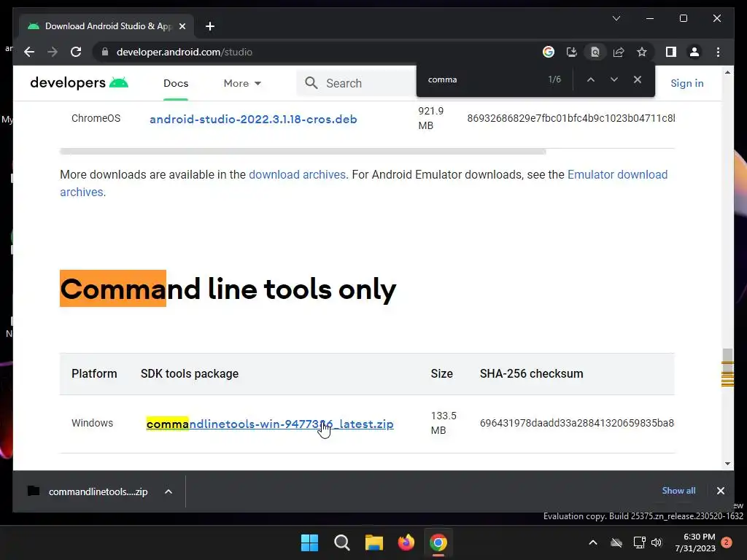The width and height of the screenshot is (747, 560).
Task: Click the find-in-page search icon in address bar
Action: [x=595, y=52]
